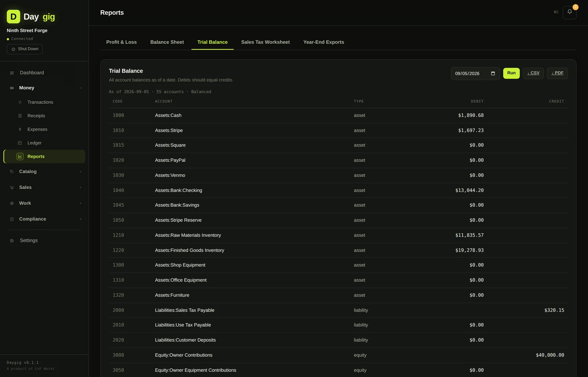Click the $40,000.00 credit value
Viewport: 588px width, 377px height.
coord(550,355)
